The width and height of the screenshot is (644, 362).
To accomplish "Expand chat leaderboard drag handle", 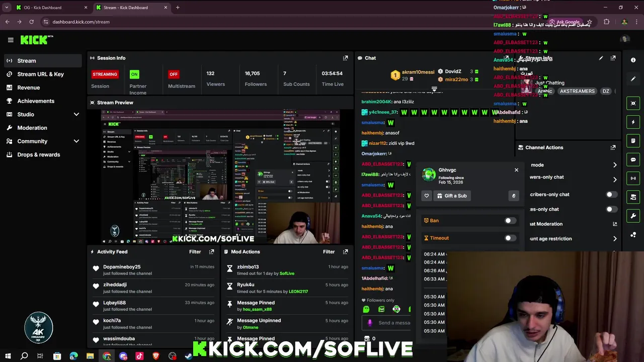I will coord(434,89).
